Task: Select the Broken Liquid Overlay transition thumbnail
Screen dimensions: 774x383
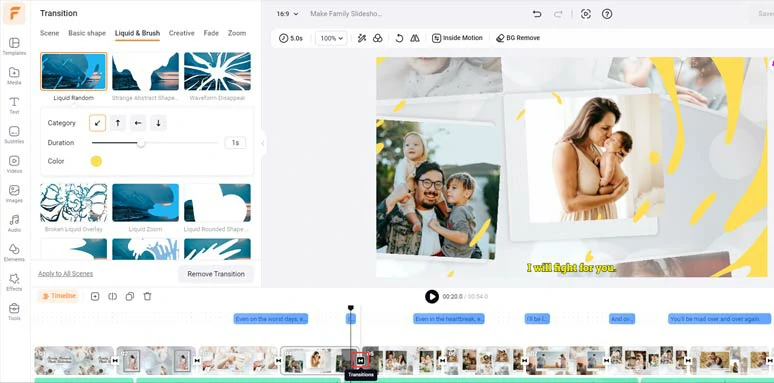Action: click(x=74, y=203)
